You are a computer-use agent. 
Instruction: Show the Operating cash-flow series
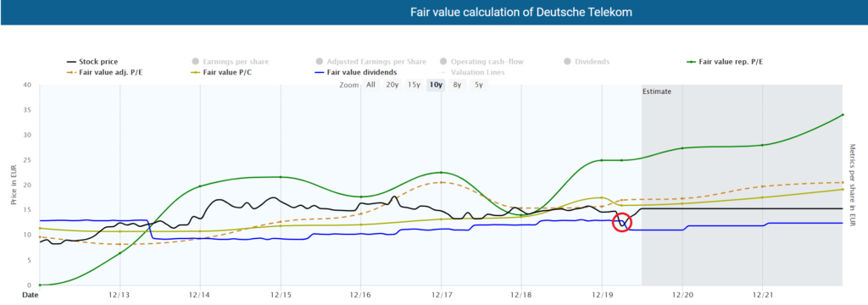[x=481, y=62]
